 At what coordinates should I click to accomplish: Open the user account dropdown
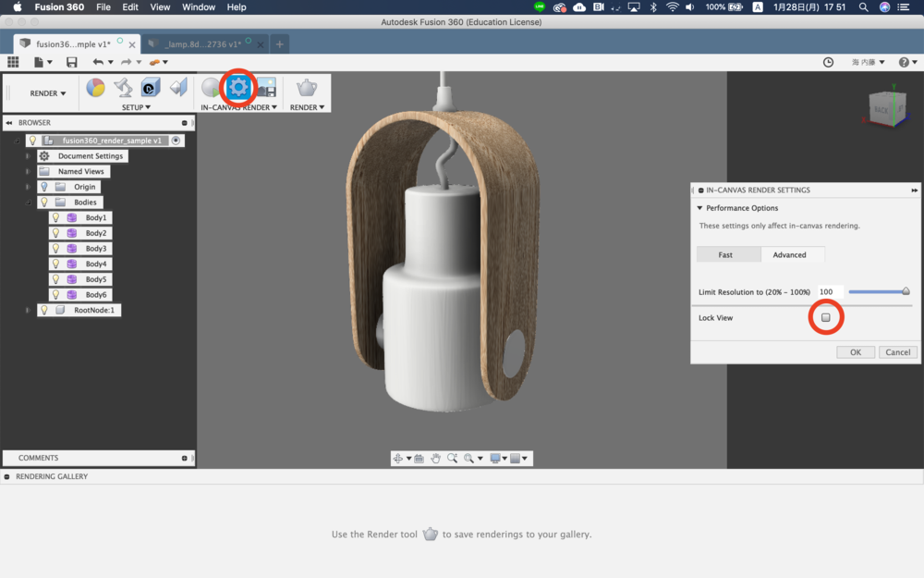tap(868, 62)
